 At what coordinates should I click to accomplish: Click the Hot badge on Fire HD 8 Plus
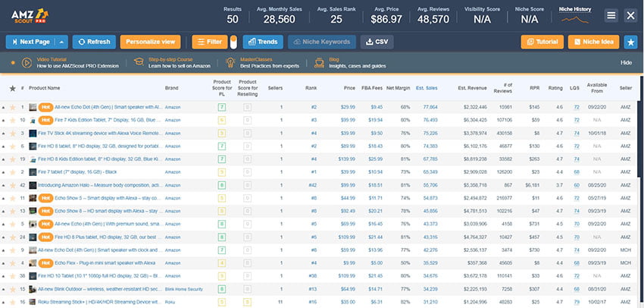(x=45, y=237)
